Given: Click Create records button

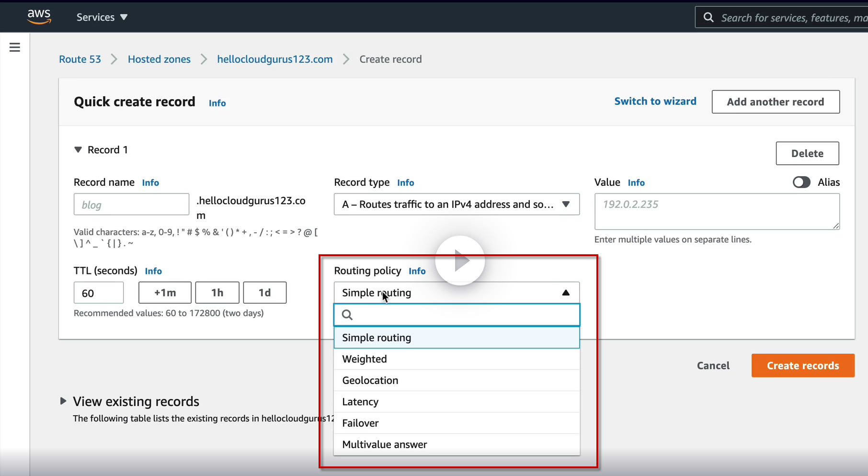Looking at the screenshot, I should pos(803,365).
